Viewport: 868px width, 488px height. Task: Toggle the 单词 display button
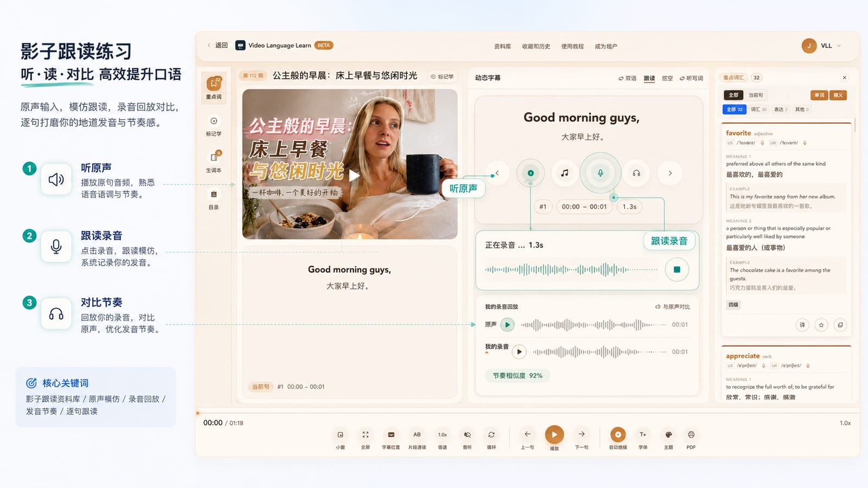pyautogui.click(x=819, y=95)
